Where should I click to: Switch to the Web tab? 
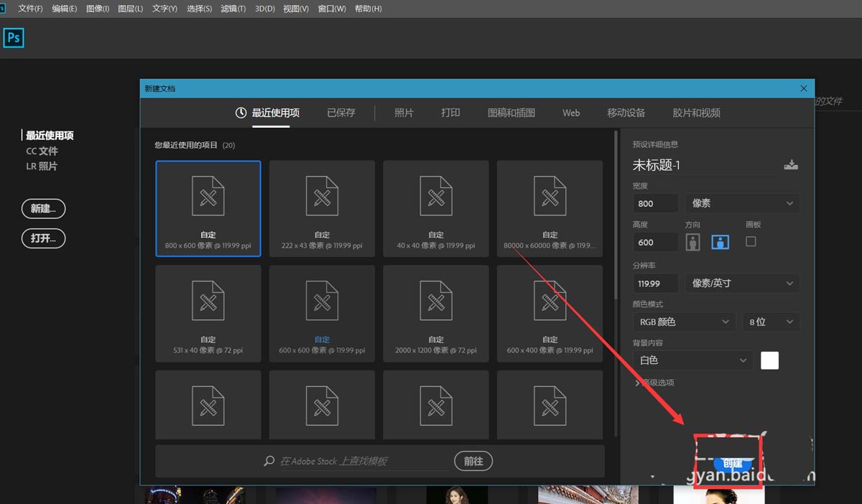click(x=570, y=113)
